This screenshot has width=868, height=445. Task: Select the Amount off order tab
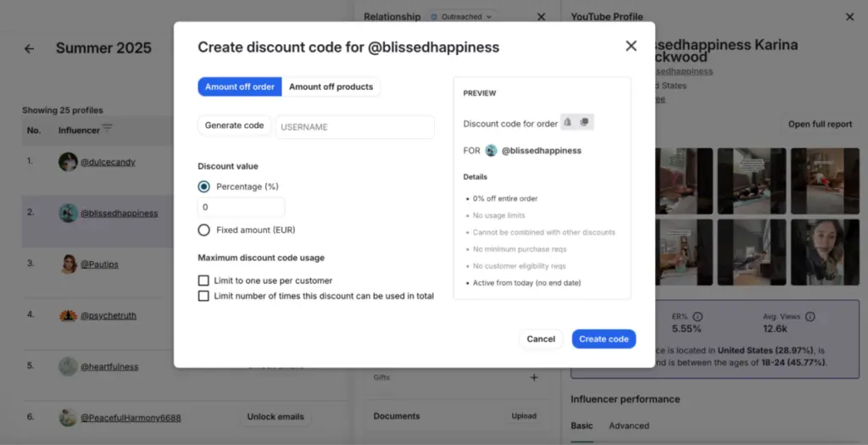[240, 86]
